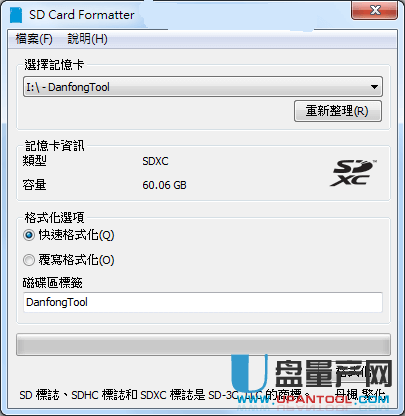Click the SDXC card type value
This screenshot has width=405, height=416.
coord(155,161)
